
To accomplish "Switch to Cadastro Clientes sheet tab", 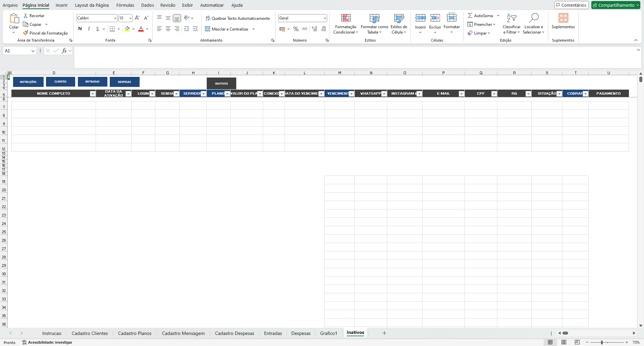I will click(90, 333).
